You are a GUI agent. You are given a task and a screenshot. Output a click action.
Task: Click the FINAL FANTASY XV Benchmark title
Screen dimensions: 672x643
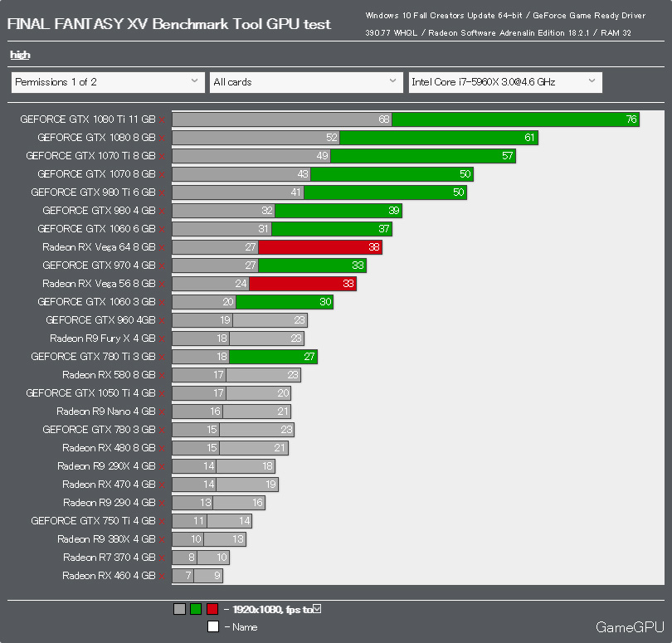point(169,24)
